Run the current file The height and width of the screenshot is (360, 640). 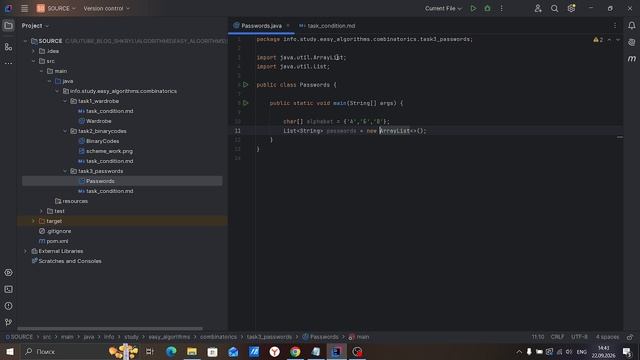coord(473,8)
